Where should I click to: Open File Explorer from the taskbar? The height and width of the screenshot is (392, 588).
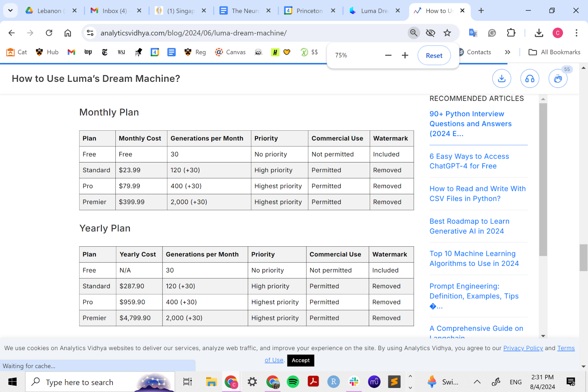coord(211,382)
